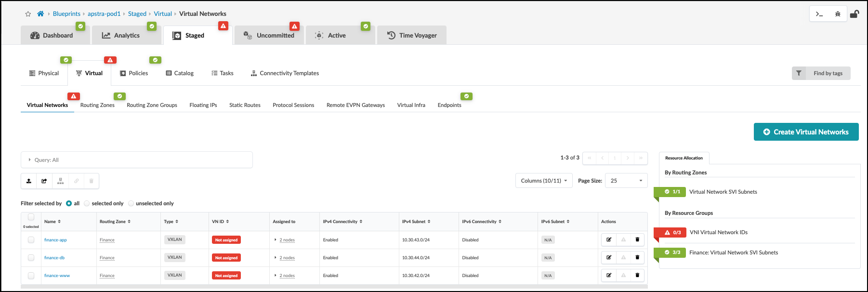Switch to the Uncommitted tab

click(269, 36)
